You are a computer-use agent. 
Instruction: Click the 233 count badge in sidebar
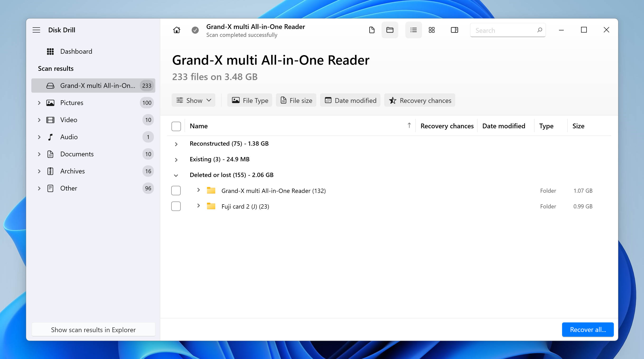pos(147,86)
